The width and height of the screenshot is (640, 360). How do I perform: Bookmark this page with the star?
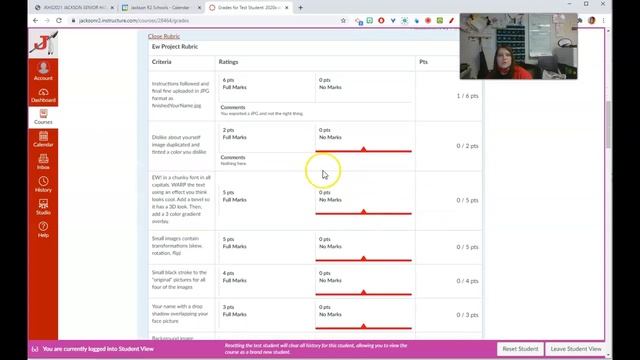pyautogui.click(x=343, y=20)
